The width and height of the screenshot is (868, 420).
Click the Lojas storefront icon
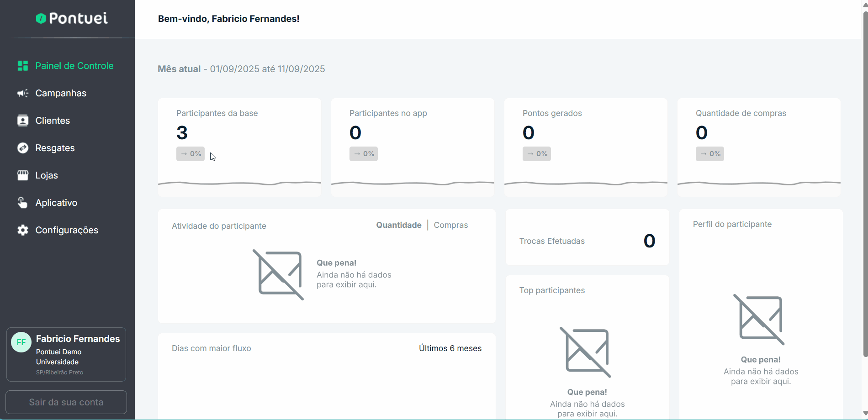point(22,175)
